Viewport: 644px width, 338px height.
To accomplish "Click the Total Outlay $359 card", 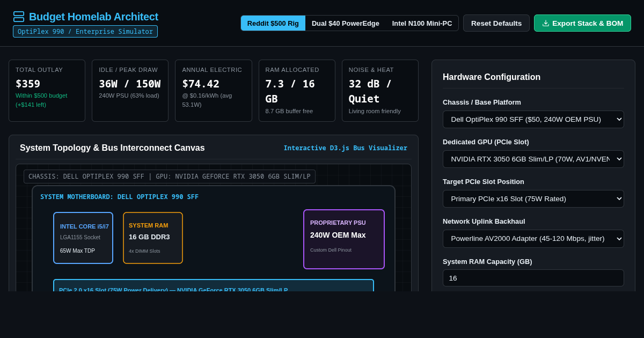I will click(x=47, y=91).
